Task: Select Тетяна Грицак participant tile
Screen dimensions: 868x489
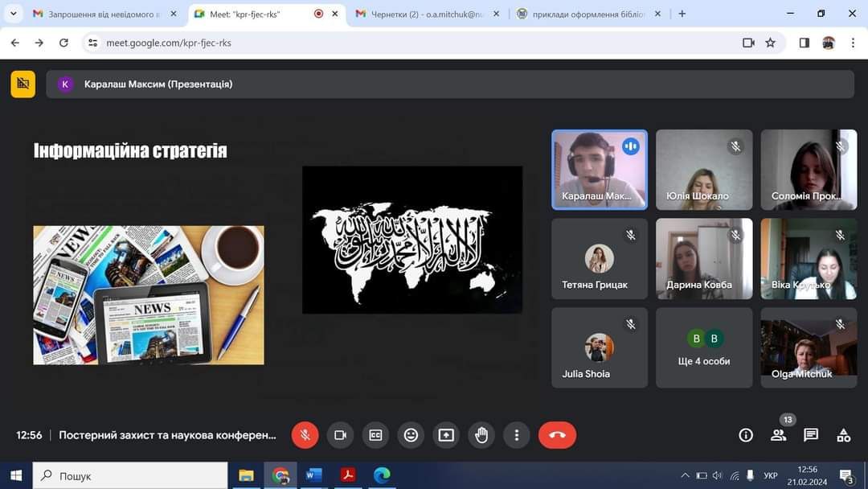Action: pos(600,259)
